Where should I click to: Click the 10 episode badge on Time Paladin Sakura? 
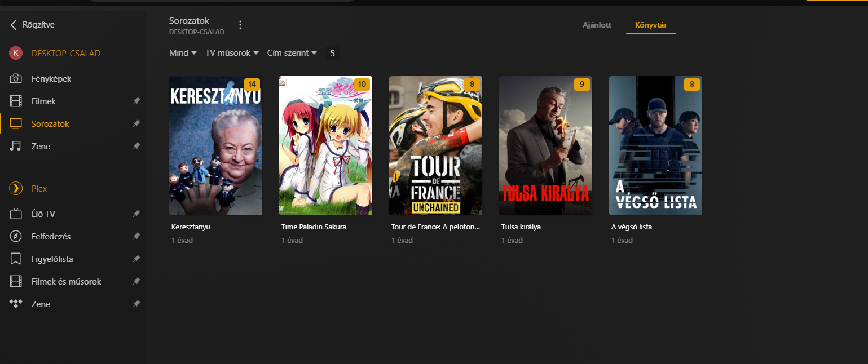[362, 85]
